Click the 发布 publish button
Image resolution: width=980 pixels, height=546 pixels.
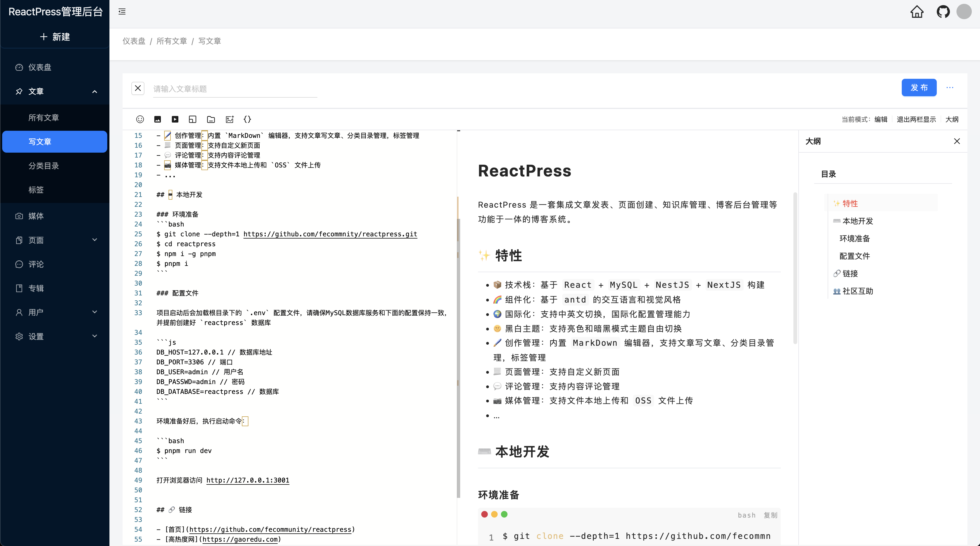click(919, 88)
